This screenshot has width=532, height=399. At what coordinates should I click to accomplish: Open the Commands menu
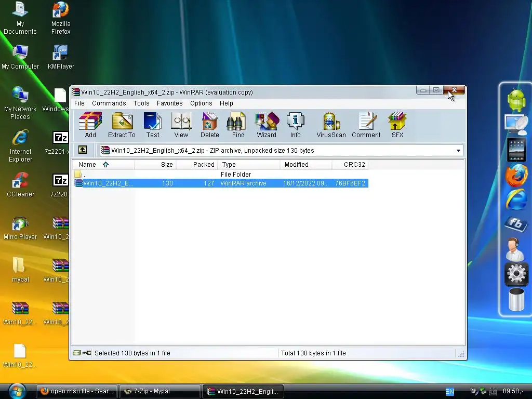pos(109,103)
